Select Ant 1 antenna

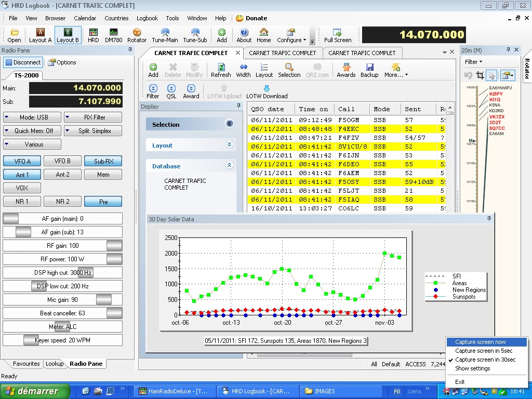pyautogui.click(x=22, y=175)
